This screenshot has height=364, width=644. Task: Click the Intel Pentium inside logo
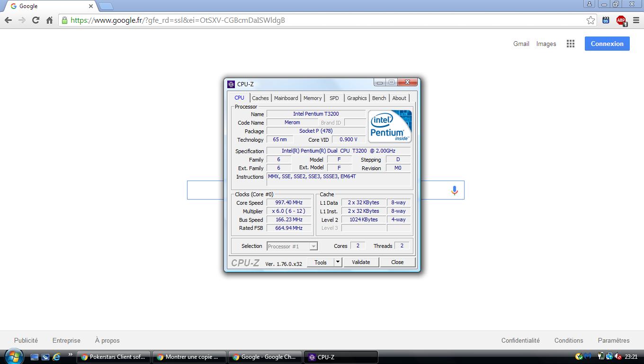click(390, 126)
